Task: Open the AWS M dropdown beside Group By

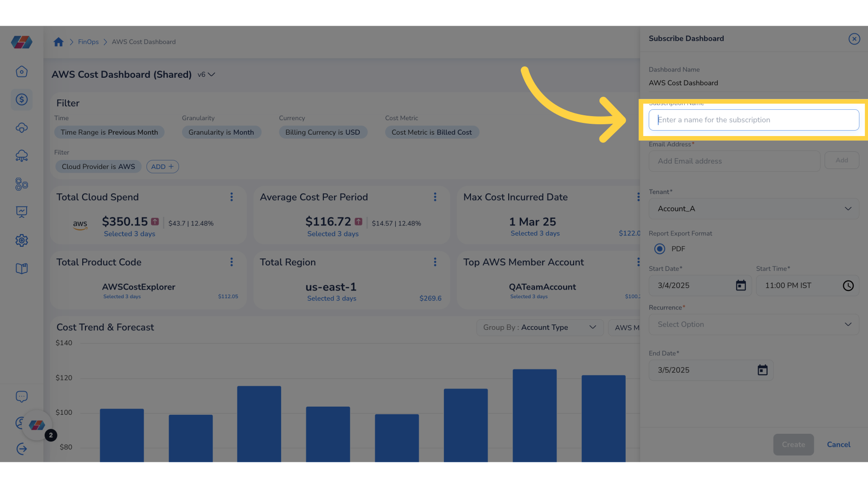Action: (624, 327)
